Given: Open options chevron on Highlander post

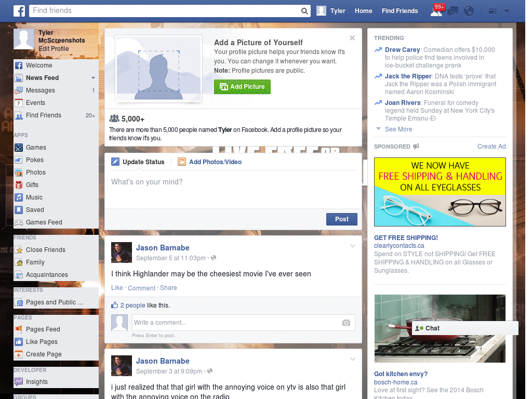Looking at the screenshot, I should [353, 246].
